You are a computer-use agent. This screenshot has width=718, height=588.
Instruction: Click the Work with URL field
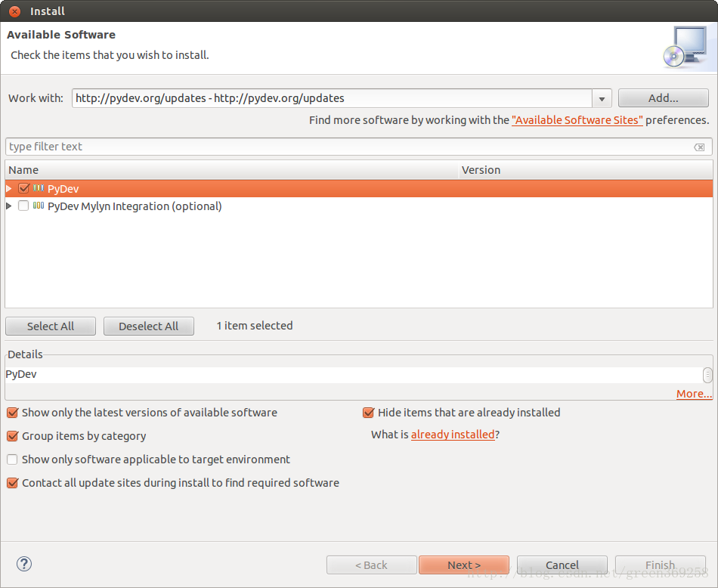click(332, 98)
